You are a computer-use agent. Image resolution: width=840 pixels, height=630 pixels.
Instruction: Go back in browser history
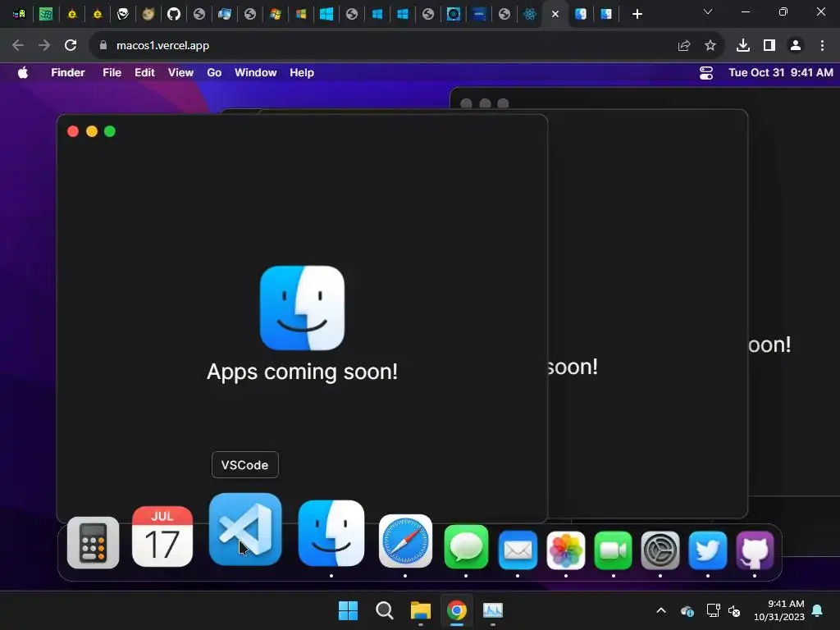(18, 46)
